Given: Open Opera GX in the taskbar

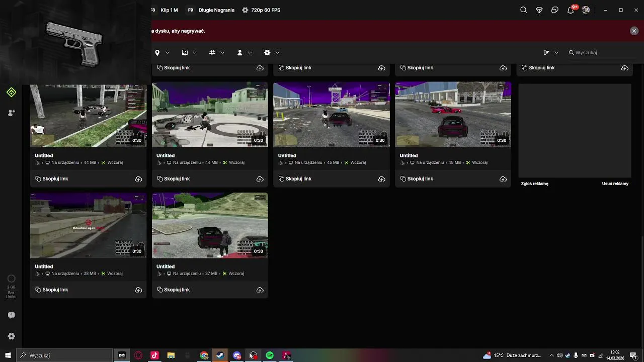Looking at the screenshot, I should [138, 355].
